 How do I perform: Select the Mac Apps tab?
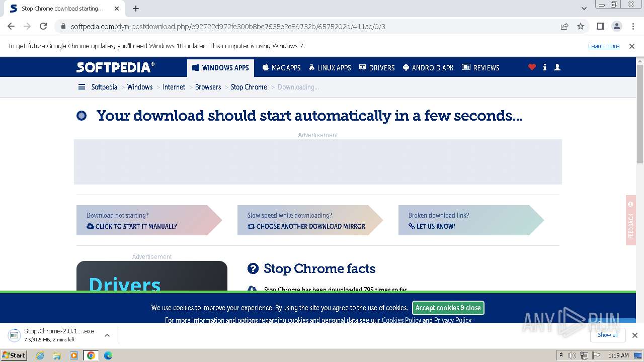coord(281,67)
